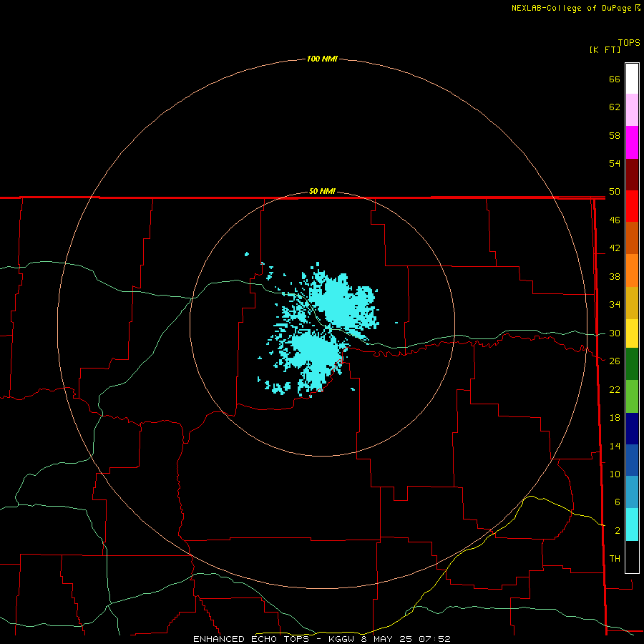Click the '18' legend value
This screenshot has width=644, height=644.
[x=615, y=418]
